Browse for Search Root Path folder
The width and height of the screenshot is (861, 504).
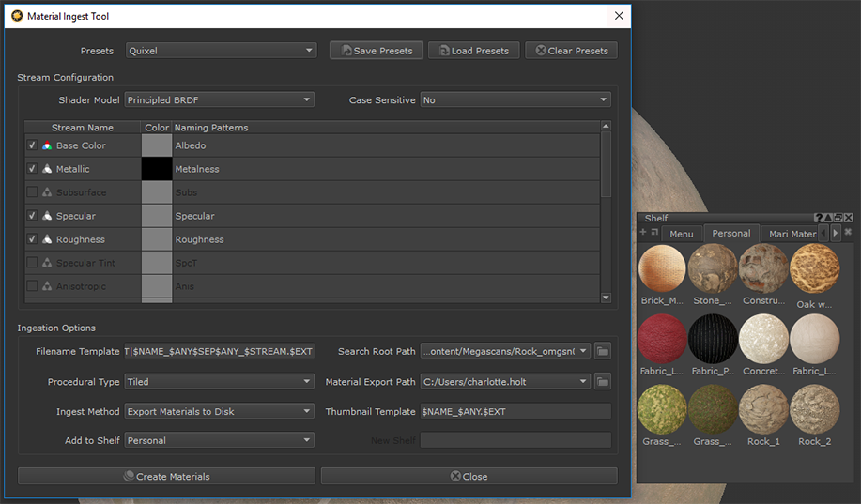(x=603, y=351)
